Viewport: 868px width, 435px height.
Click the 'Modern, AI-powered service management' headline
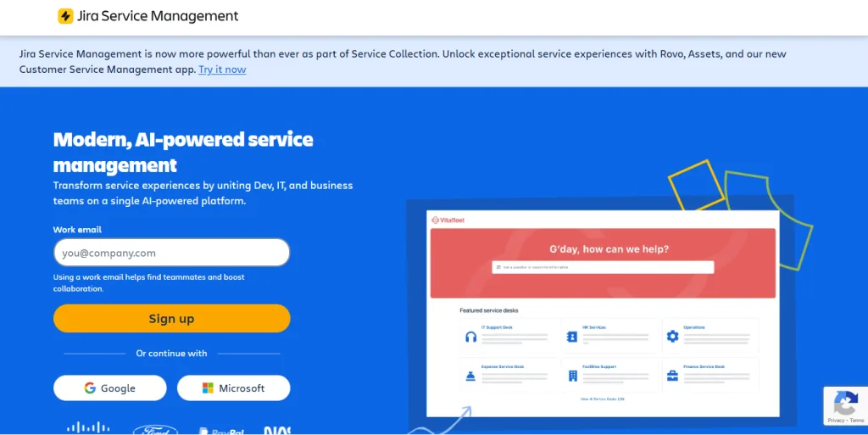coord(183,152)
